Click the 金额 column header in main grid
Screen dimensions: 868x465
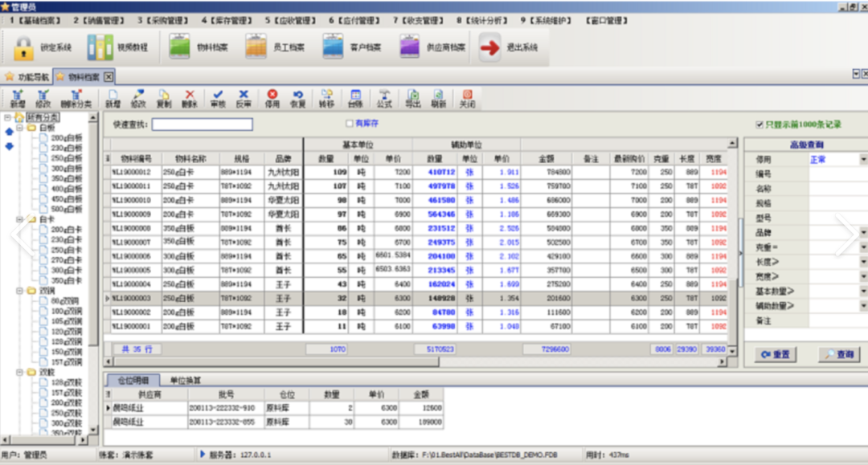(547, 159)
